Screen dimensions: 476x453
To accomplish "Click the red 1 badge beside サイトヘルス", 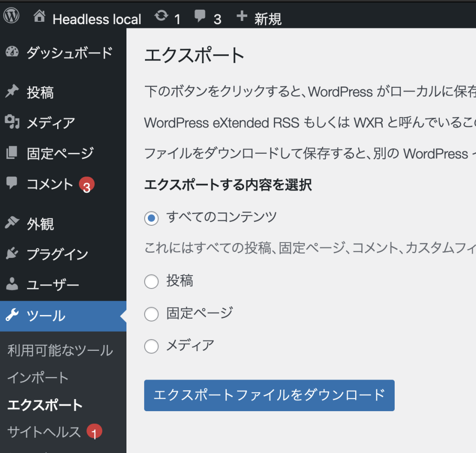I will point(94,431).
